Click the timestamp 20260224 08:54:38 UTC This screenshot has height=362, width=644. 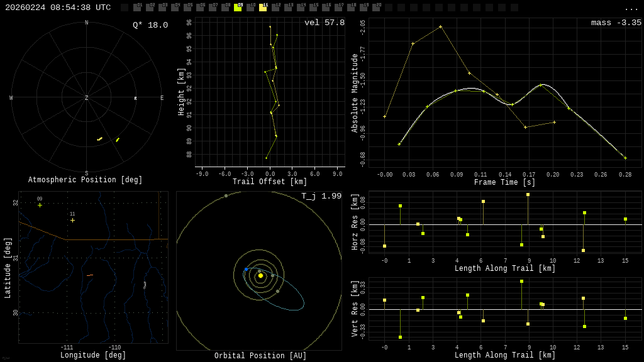tap(58, 8)
